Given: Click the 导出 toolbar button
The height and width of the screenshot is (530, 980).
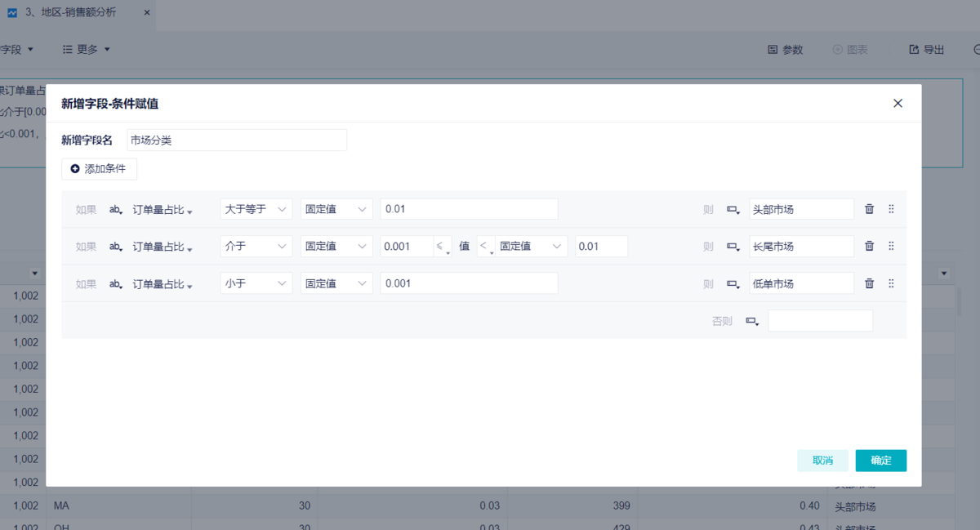Looking at the screenshot, I should coord(927,50).
